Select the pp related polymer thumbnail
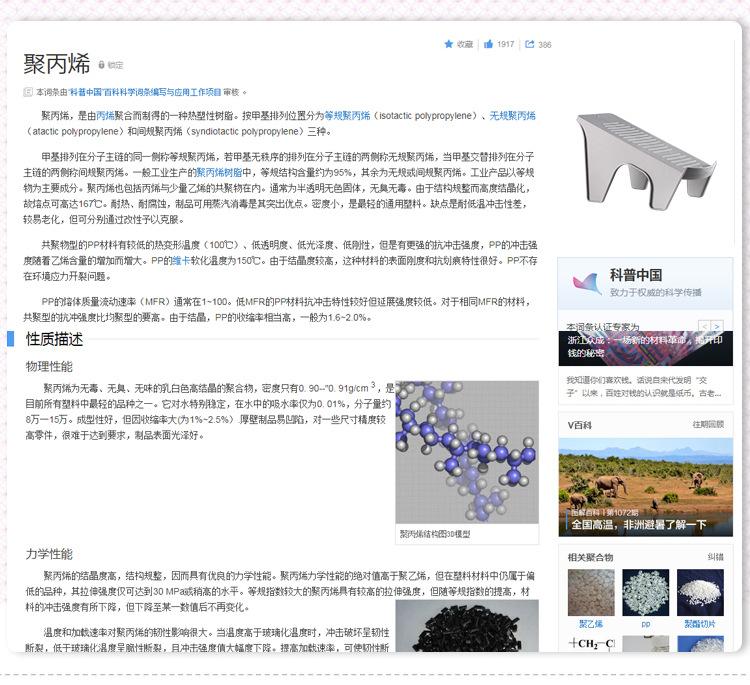 (x=646, y=593)
